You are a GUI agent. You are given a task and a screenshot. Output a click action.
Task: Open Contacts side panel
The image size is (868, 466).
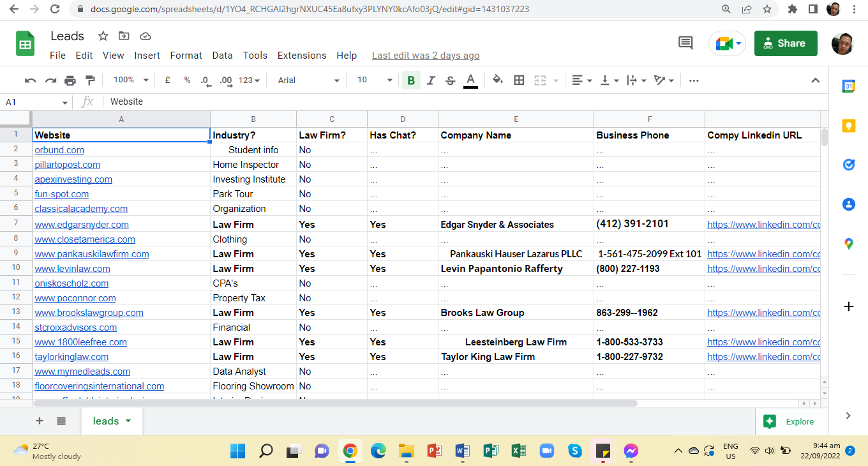(848, 204)
